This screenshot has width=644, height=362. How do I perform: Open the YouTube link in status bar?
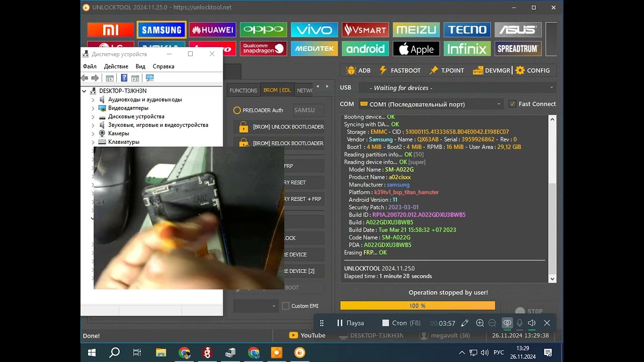[307, 335]
